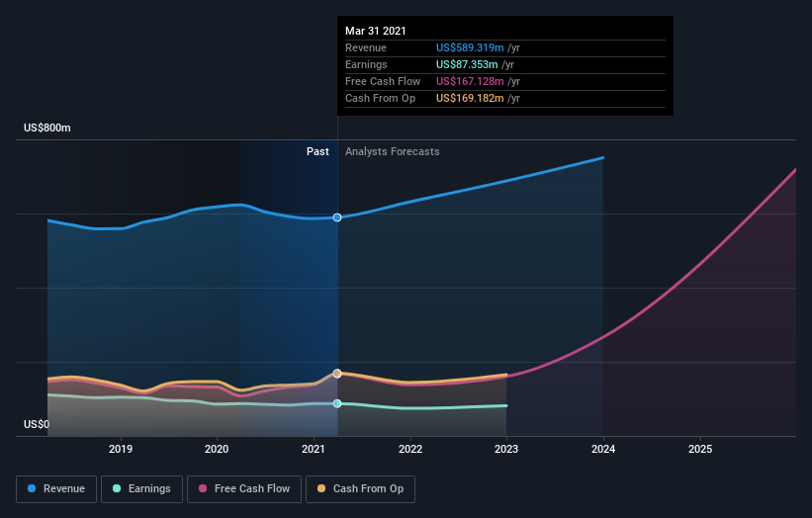This screenshot has height=518, width=812.
Task: Click the Earnings data point marker on teal line
Action: [x=337, y=403]
